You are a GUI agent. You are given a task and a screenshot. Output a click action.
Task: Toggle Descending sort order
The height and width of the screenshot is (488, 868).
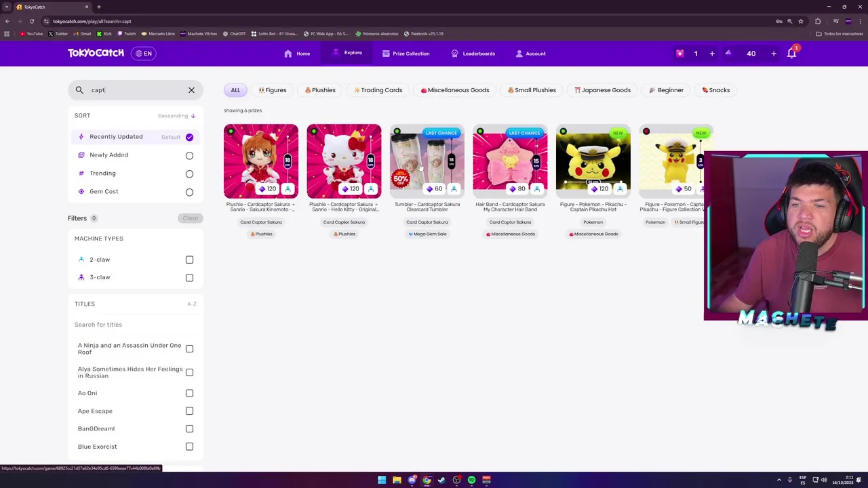(176, 116)
